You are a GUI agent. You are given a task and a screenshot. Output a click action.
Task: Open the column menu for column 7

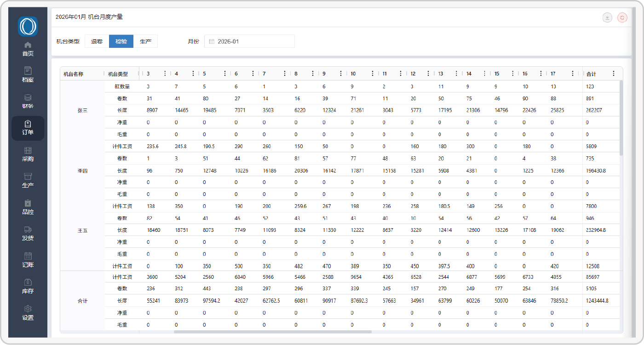pos(285,74)
